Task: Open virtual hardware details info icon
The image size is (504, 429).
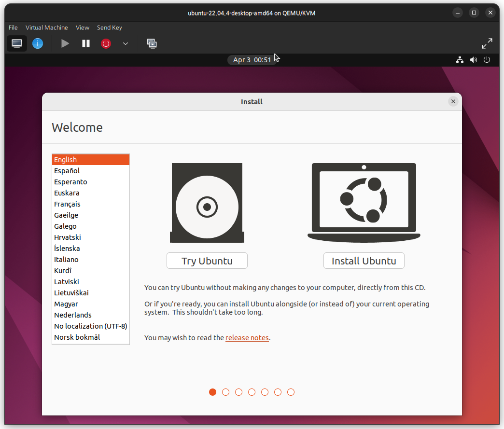Action: 38,43
